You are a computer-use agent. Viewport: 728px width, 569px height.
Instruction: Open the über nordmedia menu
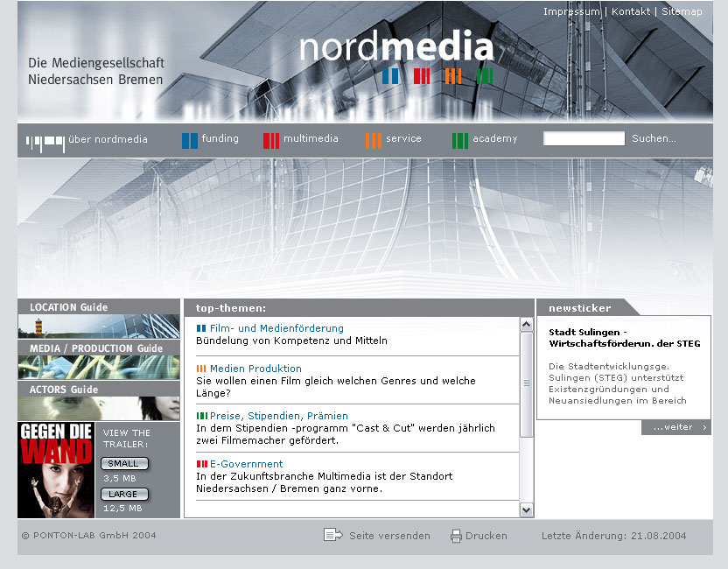(x=108, y=139)
